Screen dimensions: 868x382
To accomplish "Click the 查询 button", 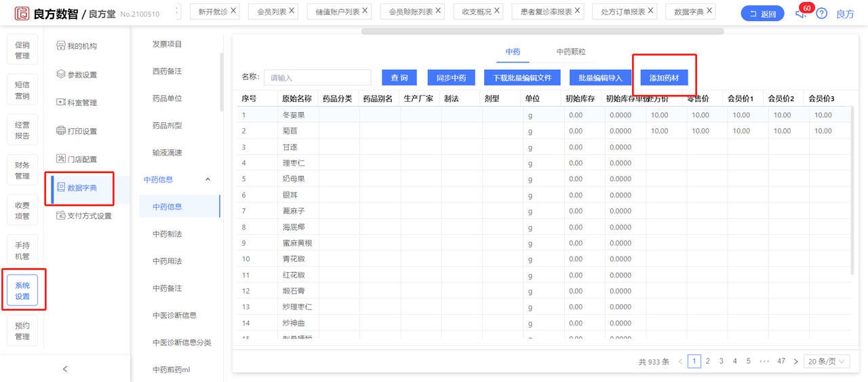I will [x=399, y=78].
